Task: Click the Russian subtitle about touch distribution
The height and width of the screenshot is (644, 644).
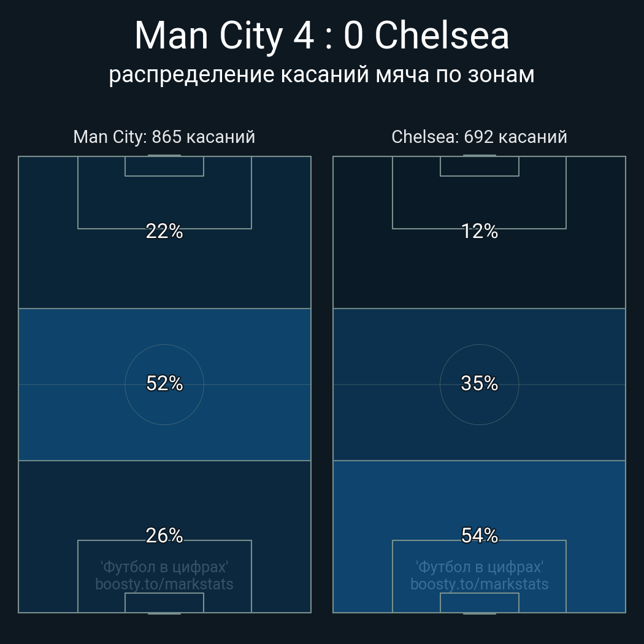Action: (x=321, y=75)
